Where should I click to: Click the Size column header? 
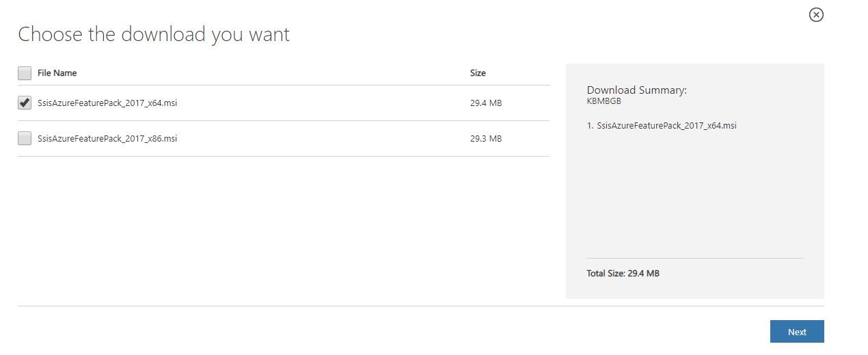pos(478,73)
